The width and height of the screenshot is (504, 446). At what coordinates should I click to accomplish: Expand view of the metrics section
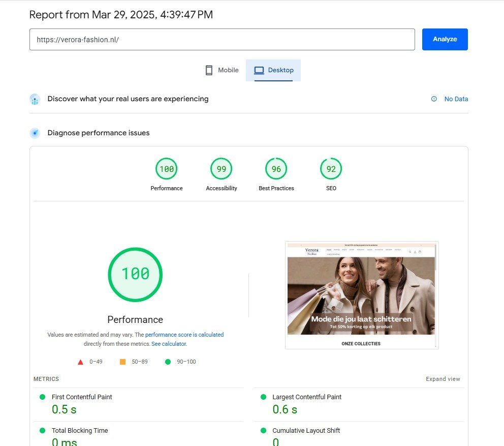tap(443, 379)
